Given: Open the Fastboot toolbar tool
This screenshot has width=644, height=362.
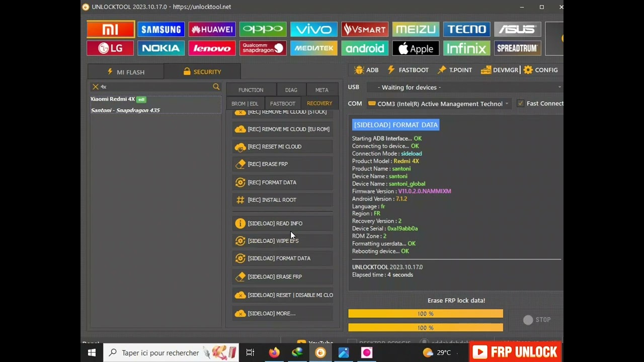Looking at the screenshot, I should point(408,70).
